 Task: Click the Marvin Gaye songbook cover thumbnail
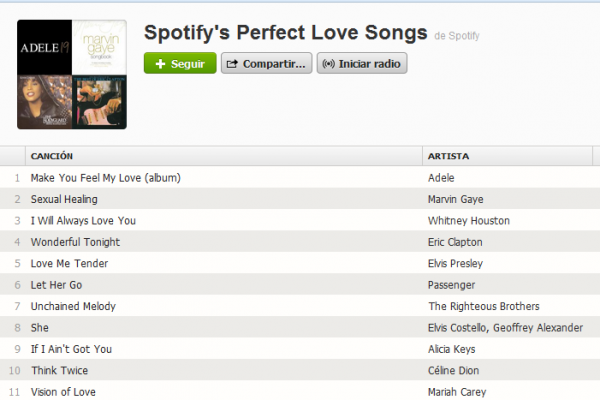pos(99,47)
